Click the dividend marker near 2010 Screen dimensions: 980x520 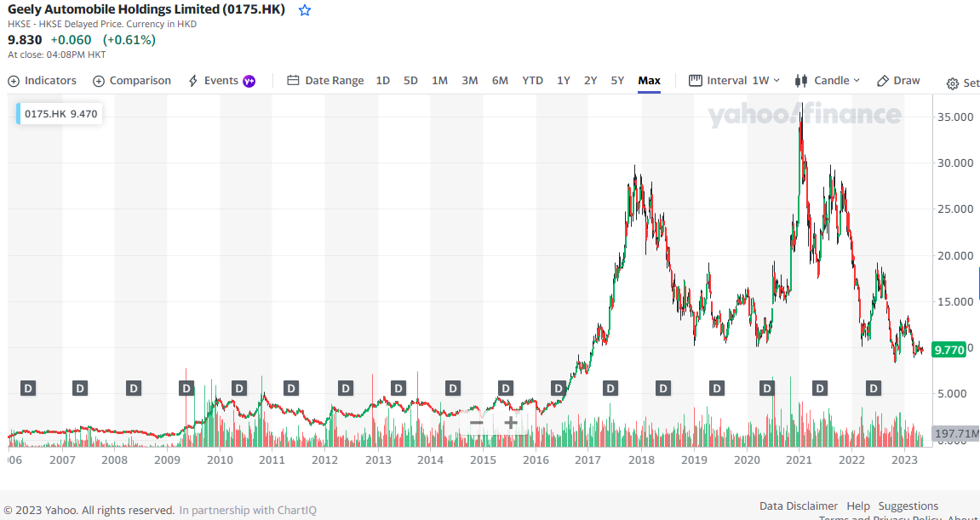point(239,388)
